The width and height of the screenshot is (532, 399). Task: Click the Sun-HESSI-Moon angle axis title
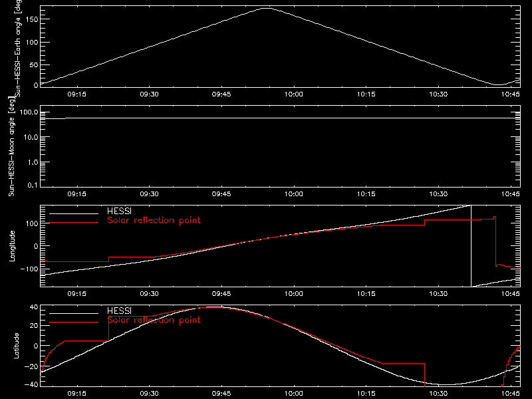click(11, 146)
